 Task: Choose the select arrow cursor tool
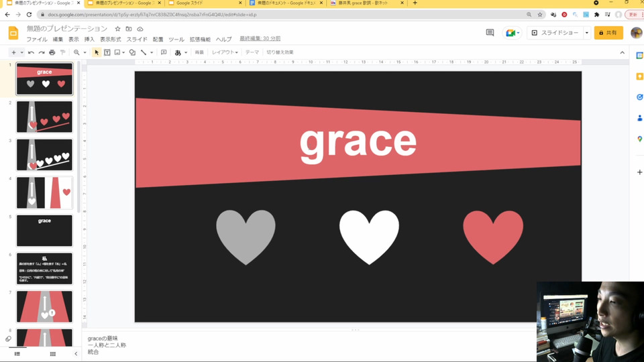(97, 52)
